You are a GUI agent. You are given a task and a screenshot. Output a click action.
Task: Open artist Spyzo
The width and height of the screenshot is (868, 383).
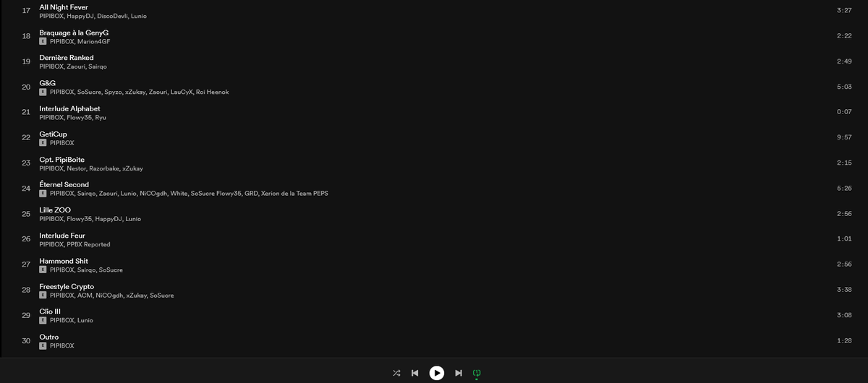coord(113,92)
